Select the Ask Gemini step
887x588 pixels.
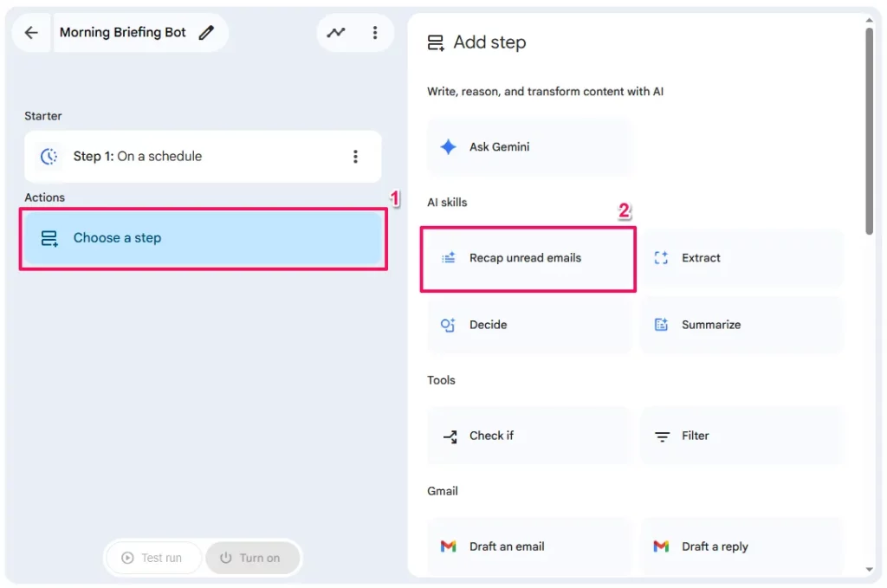[x=528, y=146]
